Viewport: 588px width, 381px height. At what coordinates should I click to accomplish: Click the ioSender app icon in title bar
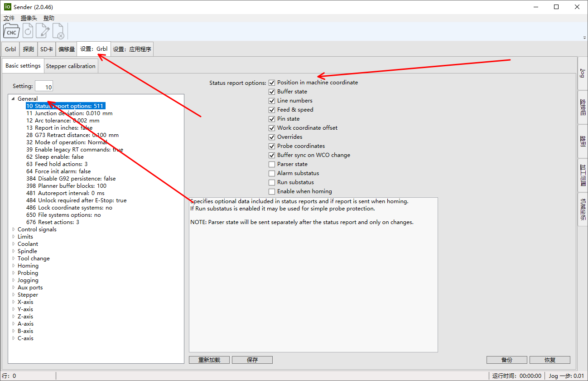(x=8, y=7)
